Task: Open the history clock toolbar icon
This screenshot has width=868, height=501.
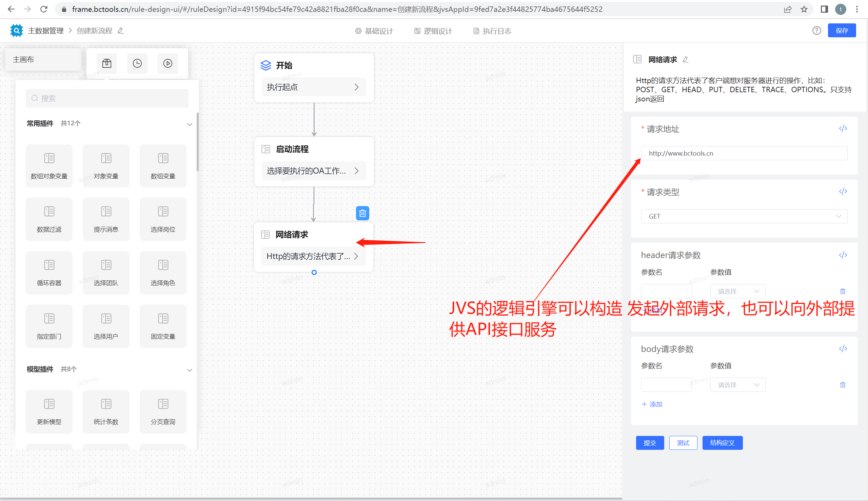Action: (137, 63)
